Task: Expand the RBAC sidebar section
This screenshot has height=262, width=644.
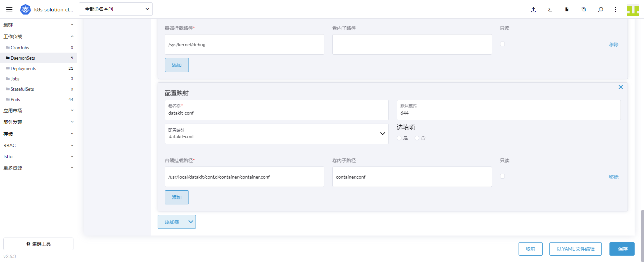Action: pos(38,145)
